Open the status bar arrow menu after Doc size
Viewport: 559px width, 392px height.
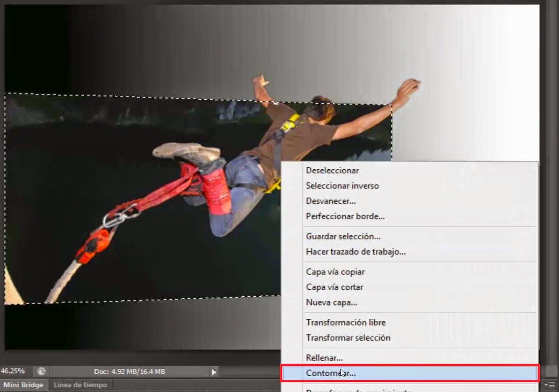pos(214,371)
